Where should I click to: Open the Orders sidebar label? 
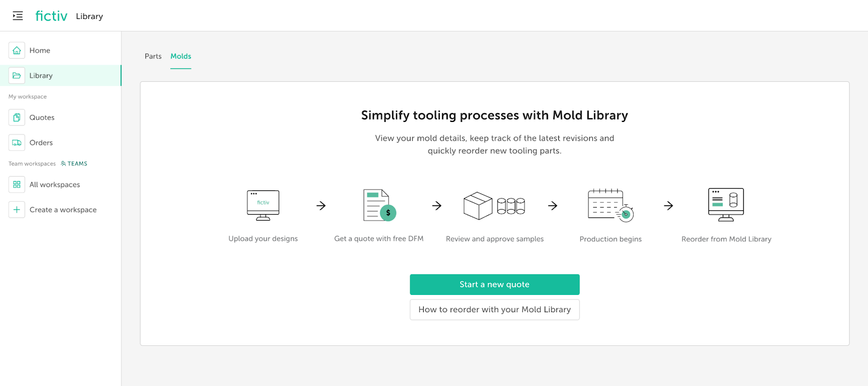(41, 143)
